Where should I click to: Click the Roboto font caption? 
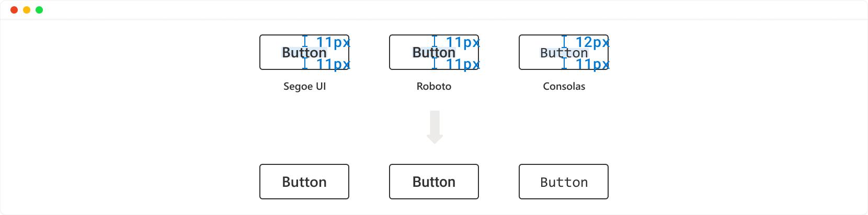(x=434, y=87)
